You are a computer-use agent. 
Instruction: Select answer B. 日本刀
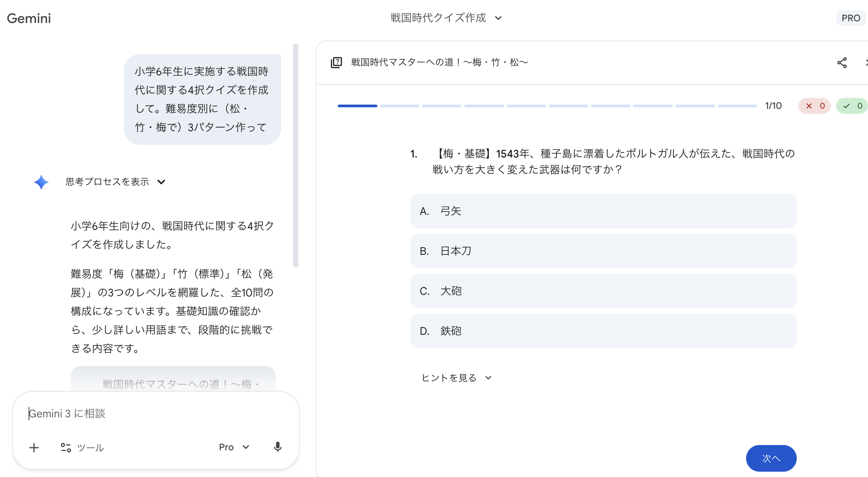603,251
